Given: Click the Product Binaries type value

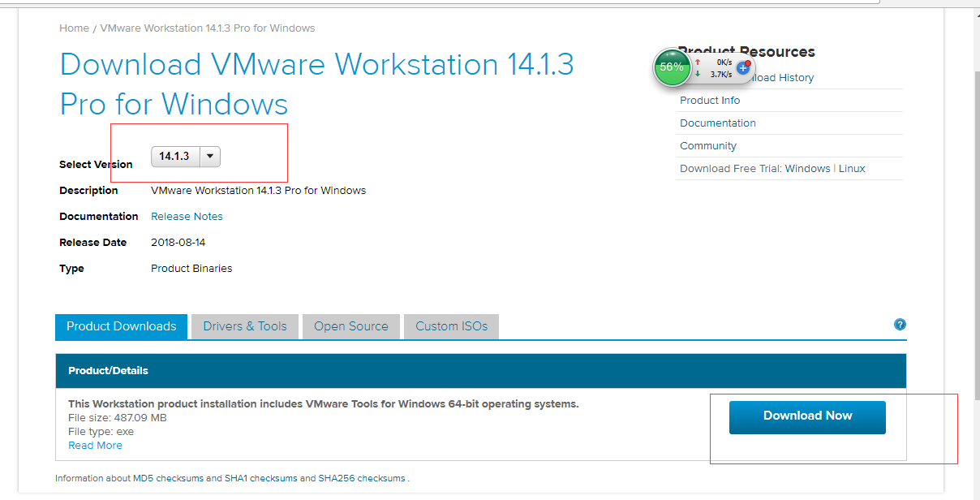Looking at the screenshot, I should 191,269.
